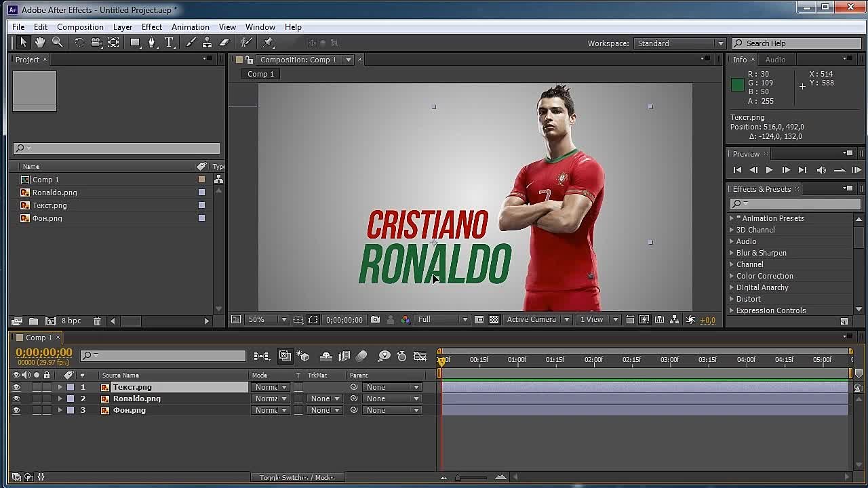868x488 pixels.
Task: Open Parent dropdown for Фон.png layer
Action: click(392, 410)
